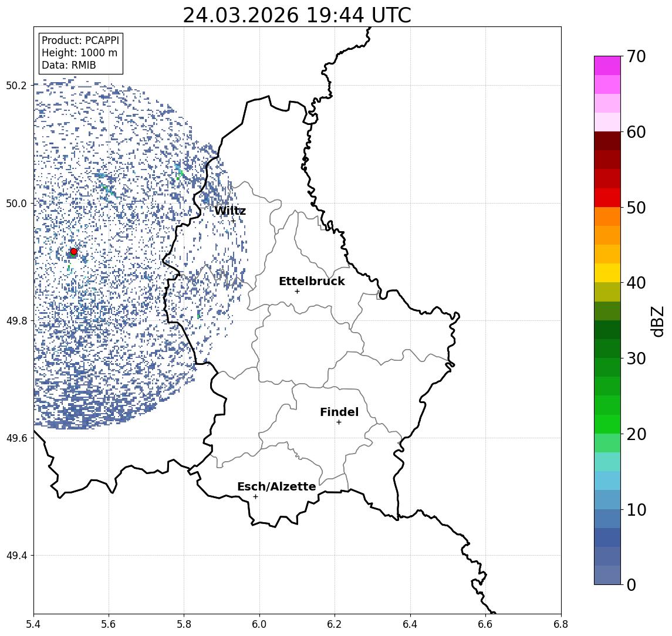Click the colorbar tick label 20
Image resolution: width=672 pixels, height=636 pixels.
coord(636,434)
